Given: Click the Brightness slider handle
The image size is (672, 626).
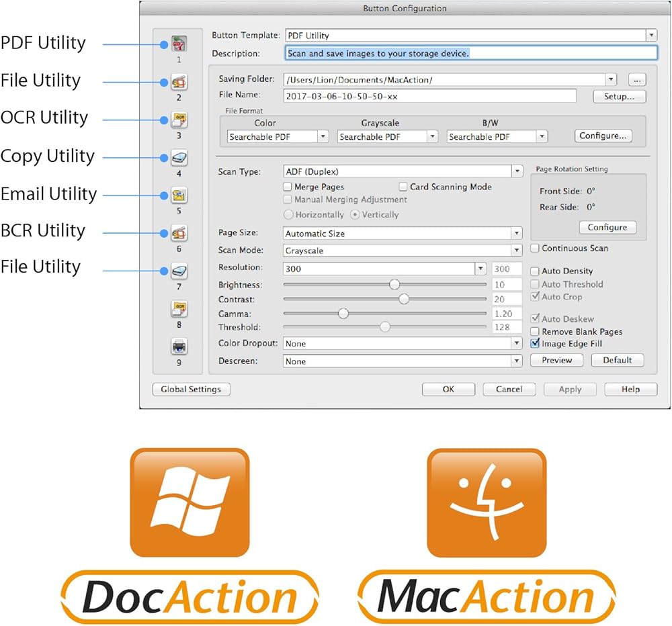Looking at the screenshot, I should (x=394, y=284).
